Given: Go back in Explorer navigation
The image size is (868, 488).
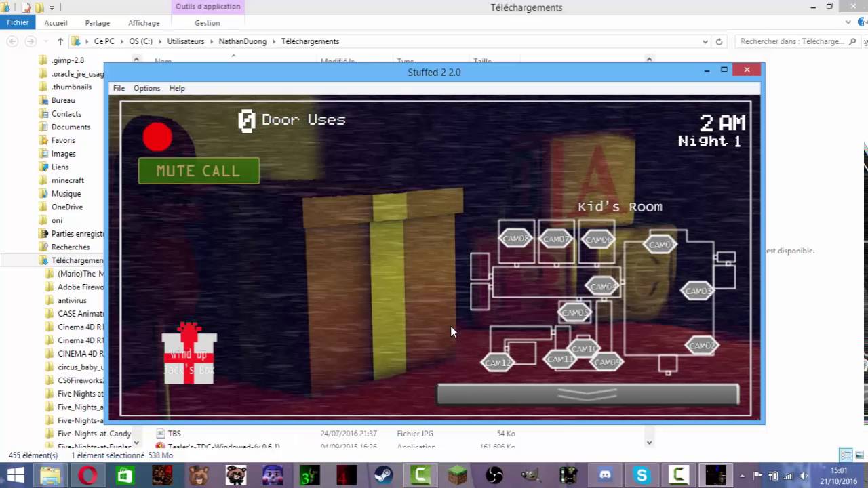Looking at the screenshot, I should pos(12,41).
